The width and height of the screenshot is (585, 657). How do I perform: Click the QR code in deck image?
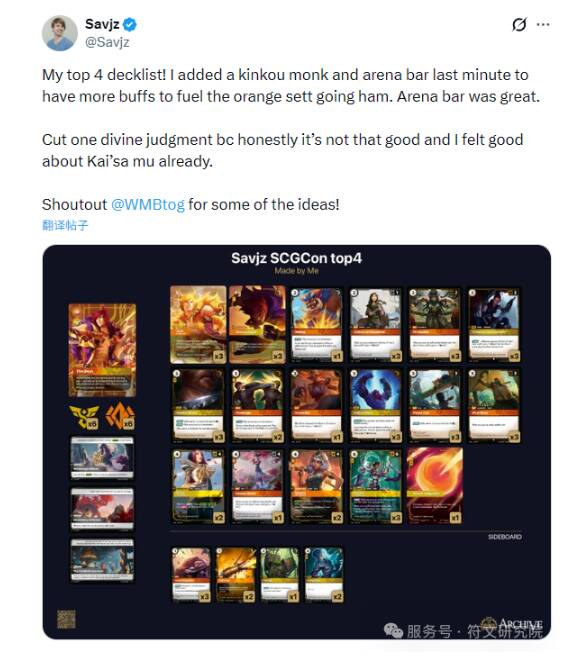pos(66,619)
